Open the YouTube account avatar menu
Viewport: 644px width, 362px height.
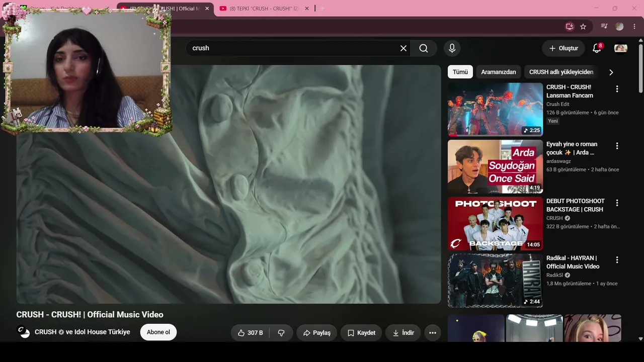pyautogui.click(x=621, y=48)
